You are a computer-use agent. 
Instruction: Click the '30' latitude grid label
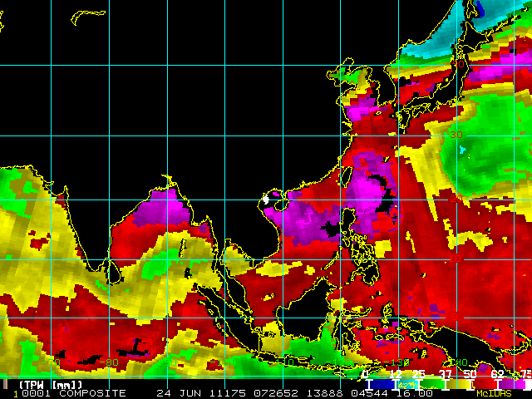click(456, 135)
